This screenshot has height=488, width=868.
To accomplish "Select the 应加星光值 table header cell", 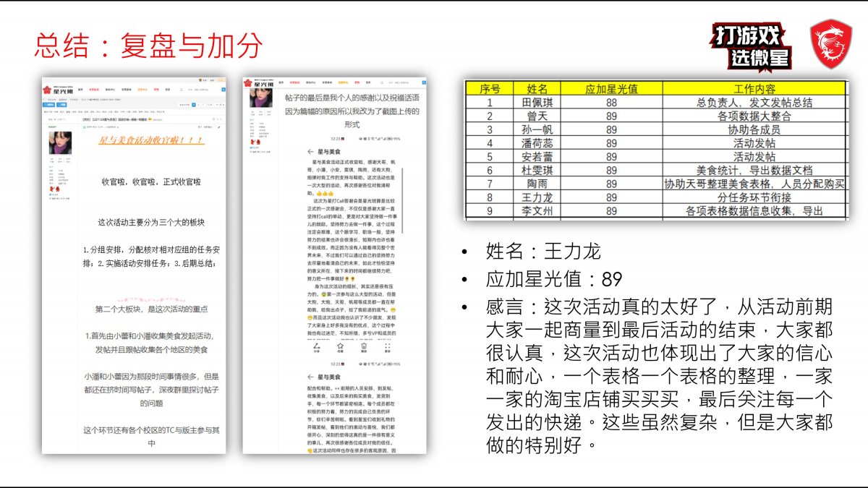I will 611,88.
